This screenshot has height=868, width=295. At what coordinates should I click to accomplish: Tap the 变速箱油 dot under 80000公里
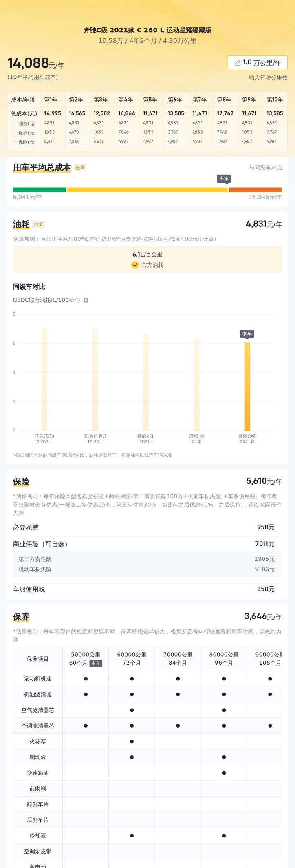[224, 773]
